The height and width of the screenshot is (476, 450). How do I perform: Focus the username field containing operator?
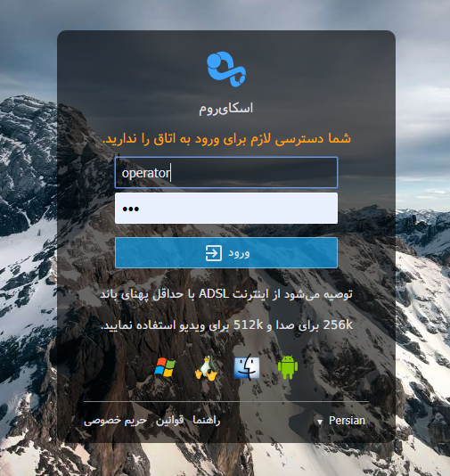pyautogui.click(x=226, y=172)
